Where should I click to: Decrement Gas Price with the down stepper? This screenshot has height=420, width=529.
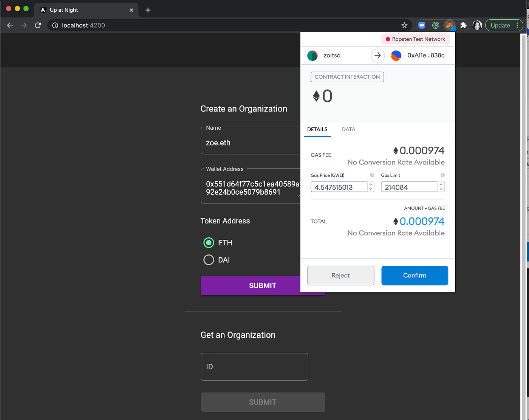[370, 189]
